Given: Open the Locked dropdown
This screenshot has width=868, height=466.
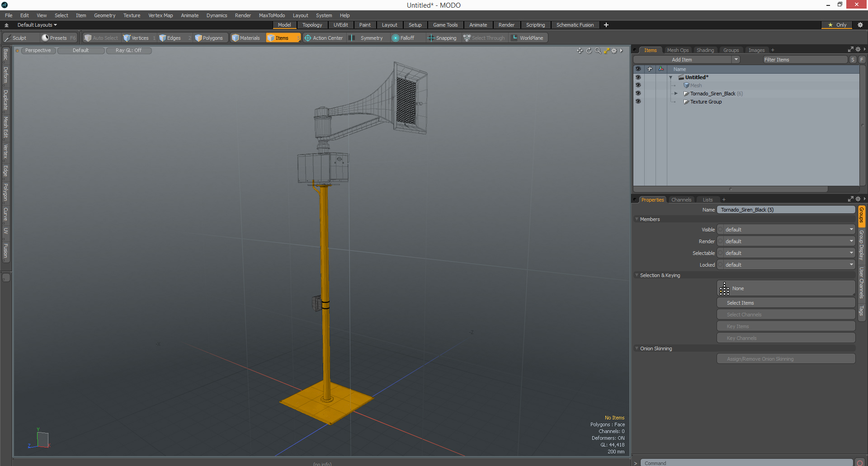Looking at the screenshot, I should [786, 265].
